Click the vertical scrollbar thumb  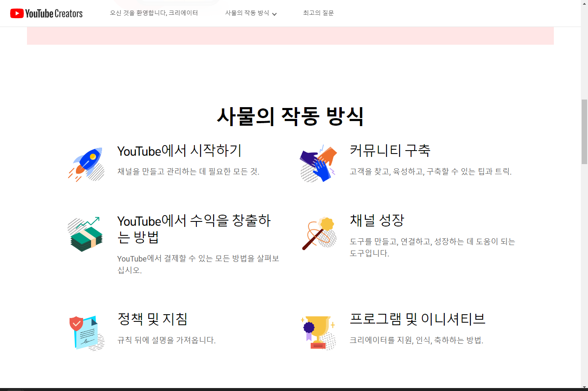coord(584,132)
